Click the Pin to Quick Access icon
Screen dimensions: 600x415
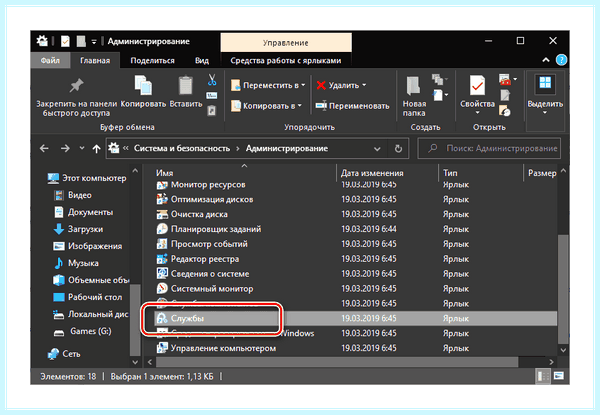76,86
